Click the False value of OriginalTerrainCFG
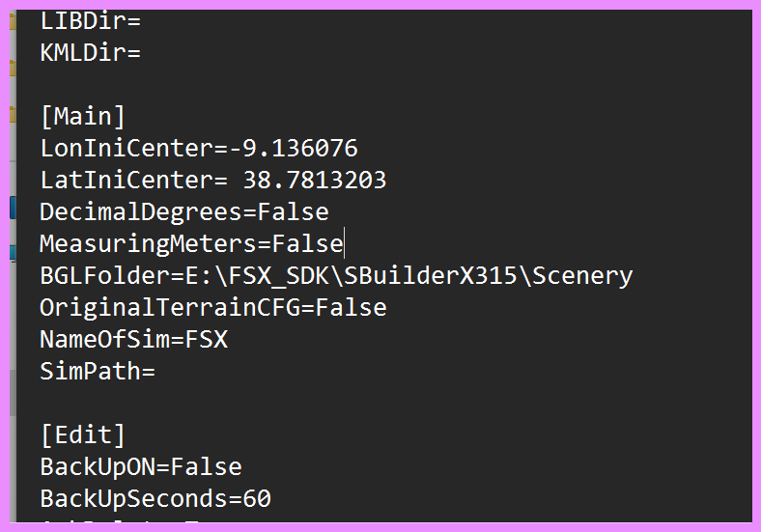Image resolution: width=761 pixels, height=532 pixels. click(351, 308)
